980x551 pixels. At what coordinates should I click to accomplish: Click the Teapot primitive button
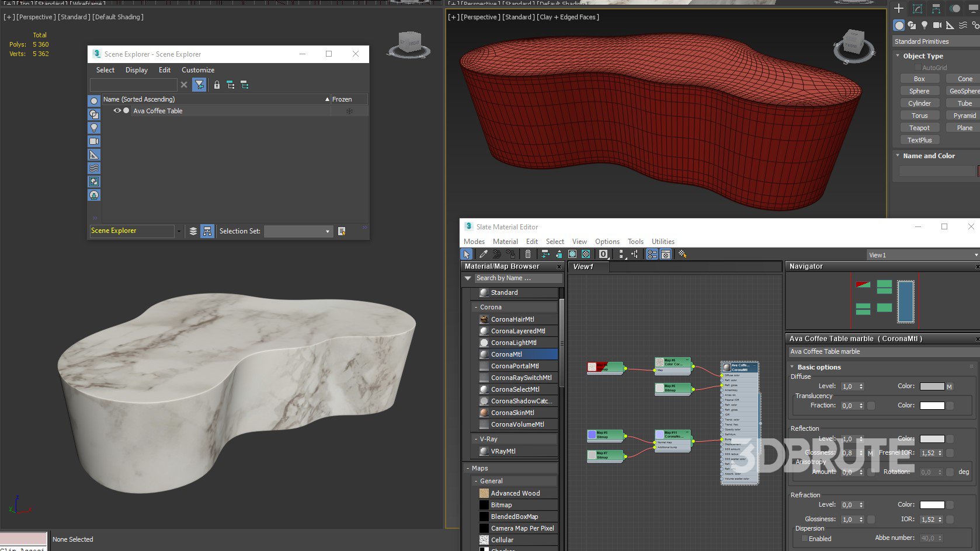click(919, 128)
